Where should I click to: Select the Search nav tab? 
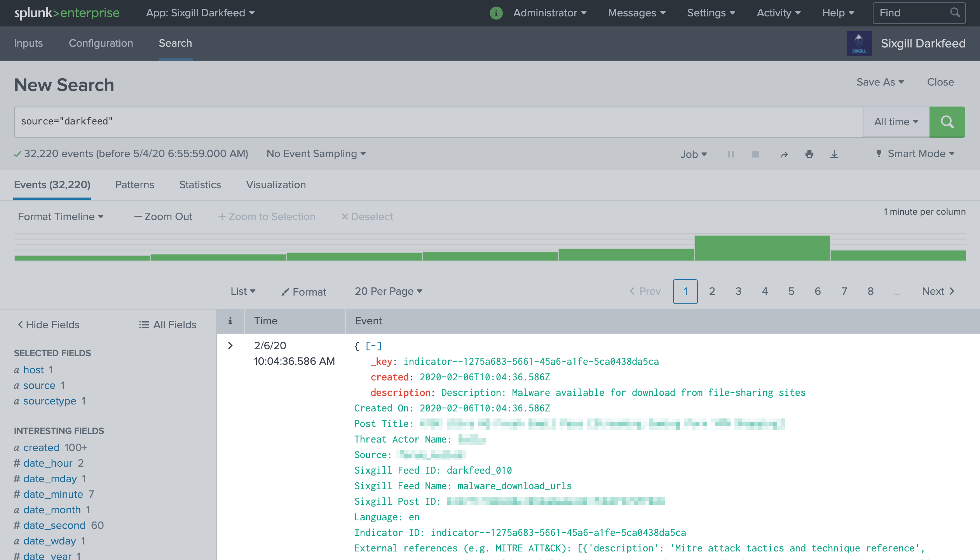175,43
